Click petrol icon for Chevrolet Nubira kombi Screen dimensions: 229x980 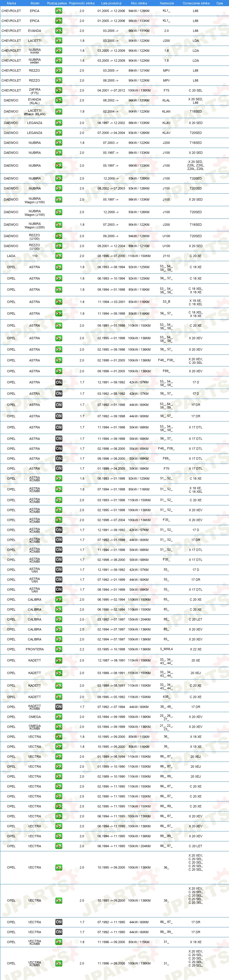(59, 51)
